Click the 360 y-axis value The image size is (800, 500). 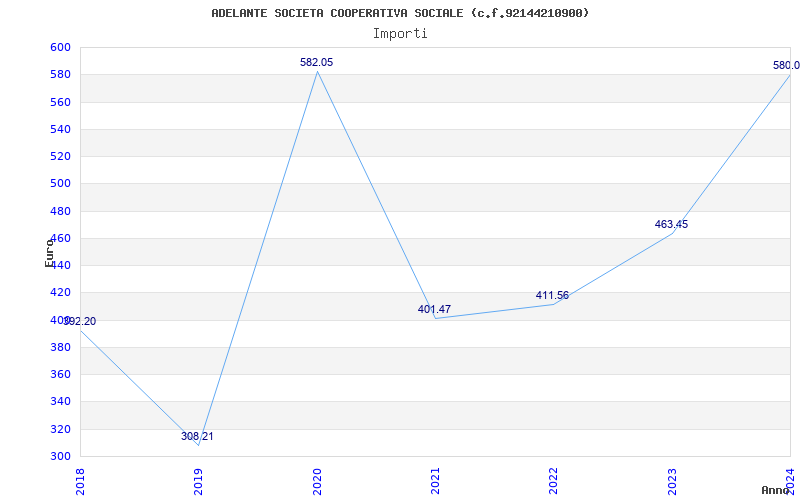tap(60, 374)
